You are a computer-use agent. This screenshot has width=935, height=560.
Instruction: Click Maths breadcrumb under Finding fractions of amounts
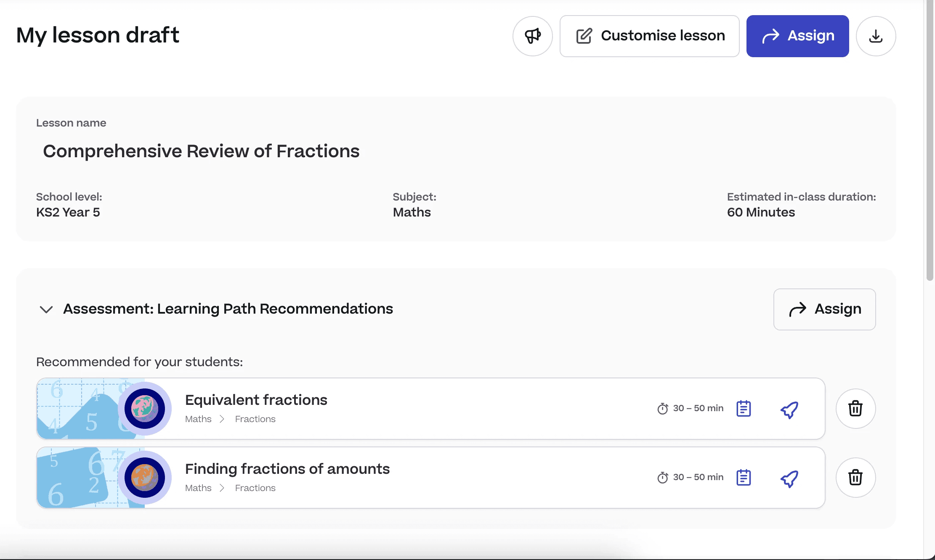(x=198, y=488)
